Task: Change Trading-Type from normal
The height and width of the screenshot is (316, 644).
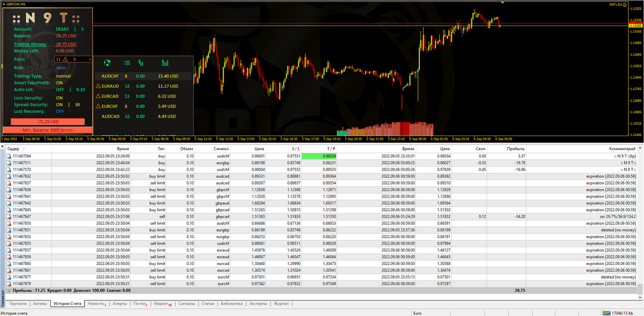Action: point(63,76)
